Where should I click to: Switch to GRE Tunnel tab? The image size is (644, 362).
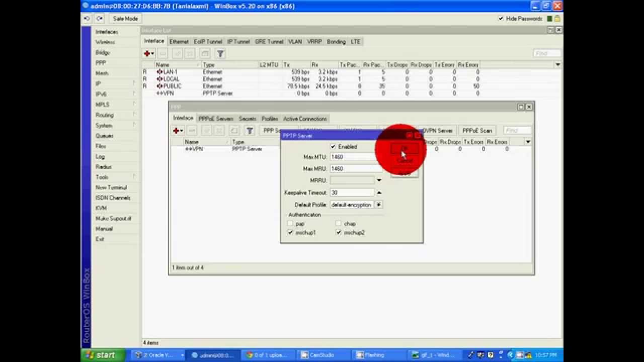269,42
